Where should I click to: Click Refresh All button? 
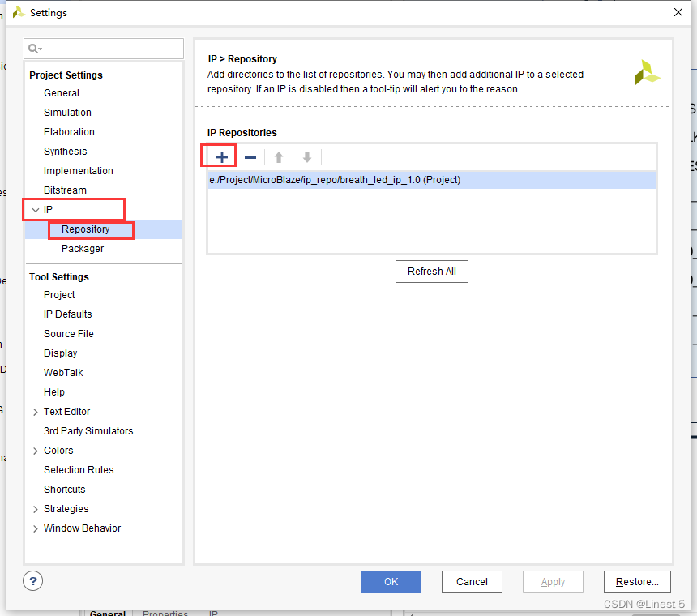[x=432, y=271]
